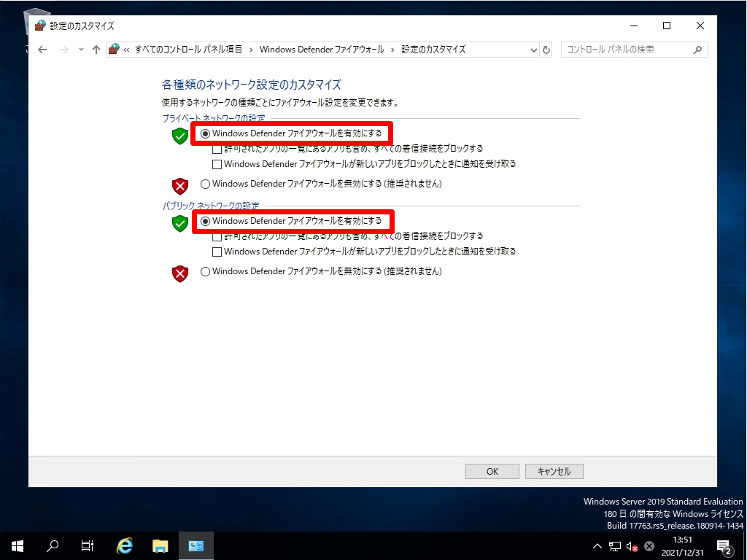The height and width of the screenshot is (560, 747).
Task: Show hidden system tray icons
Action: [x=597, y=546]
